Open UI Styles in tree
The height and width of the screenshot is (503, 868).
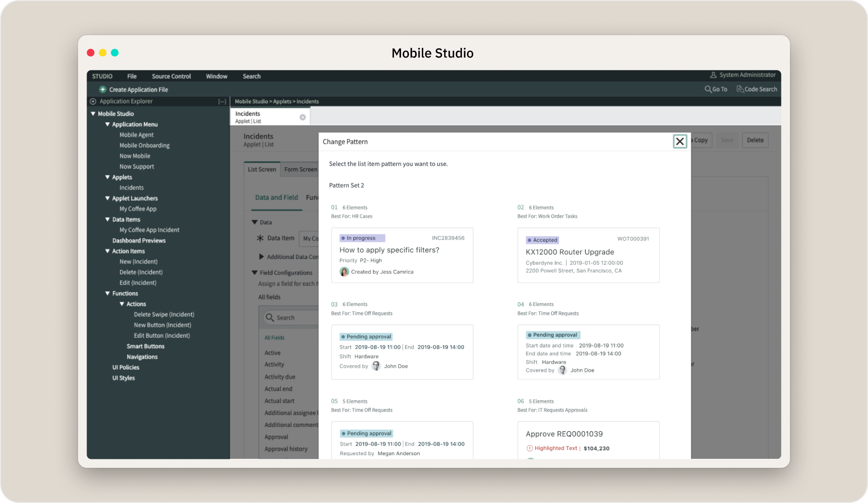tap(123, 378)
